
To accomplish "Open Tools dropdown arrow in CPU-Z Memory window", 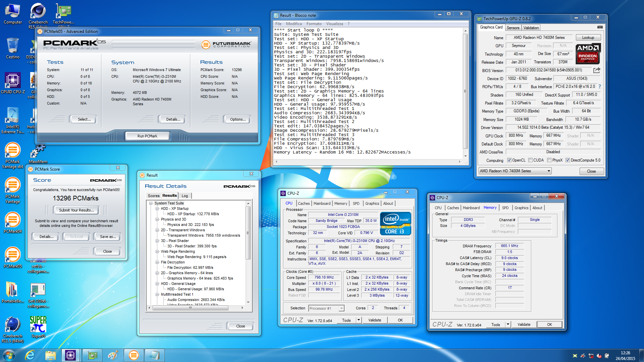I will (x=508, y=324).
